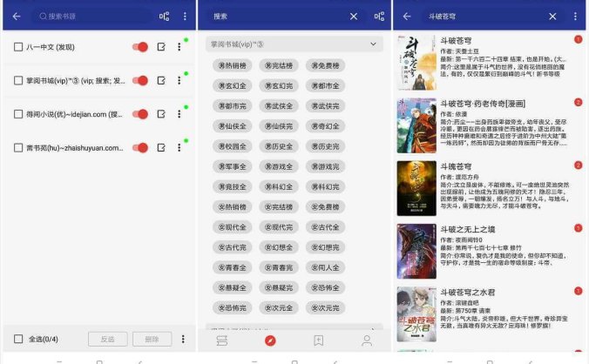The width and height of the screenshot is (589, 364).
Task: Open the profile tab in bottom navigation
Action: pyautogui.click(x=367, y=340)
